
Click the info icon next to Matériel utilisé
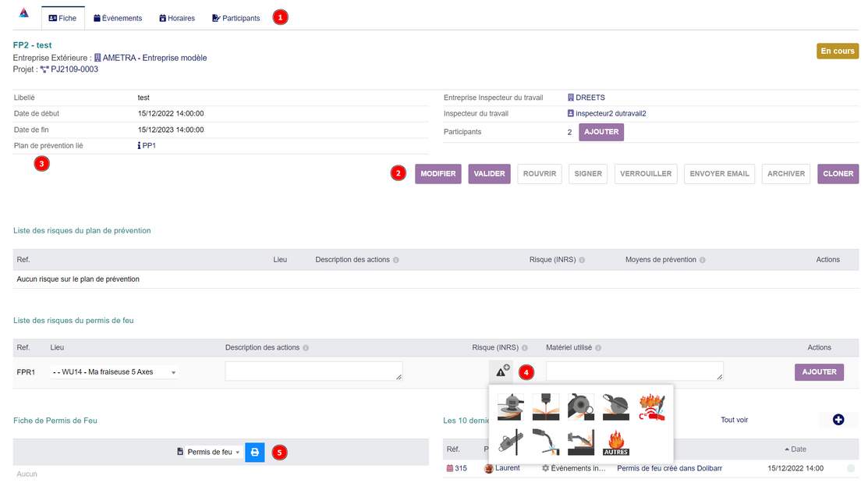click(x=598, y=348)
